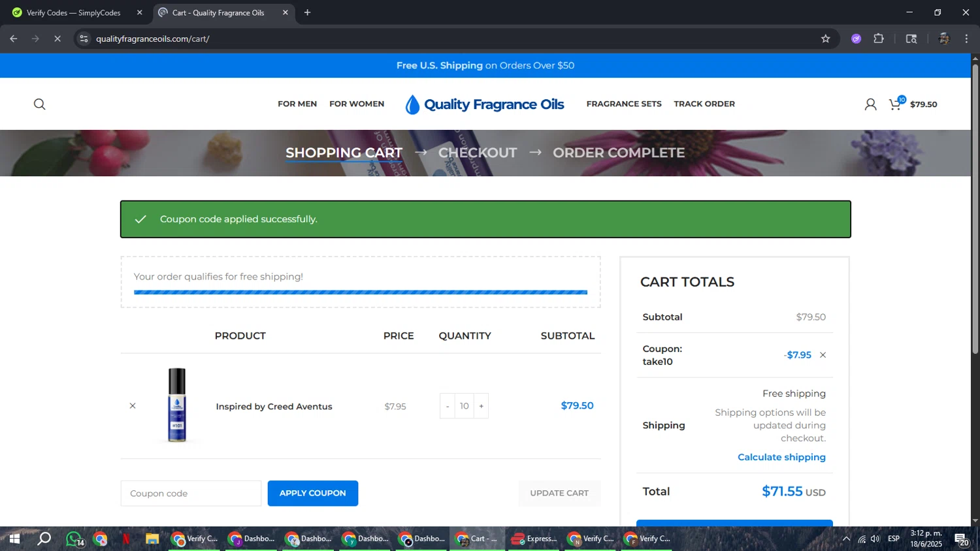980x551 pixels.
Task: Open the For Women menu
Action: [x=357, y=104]
